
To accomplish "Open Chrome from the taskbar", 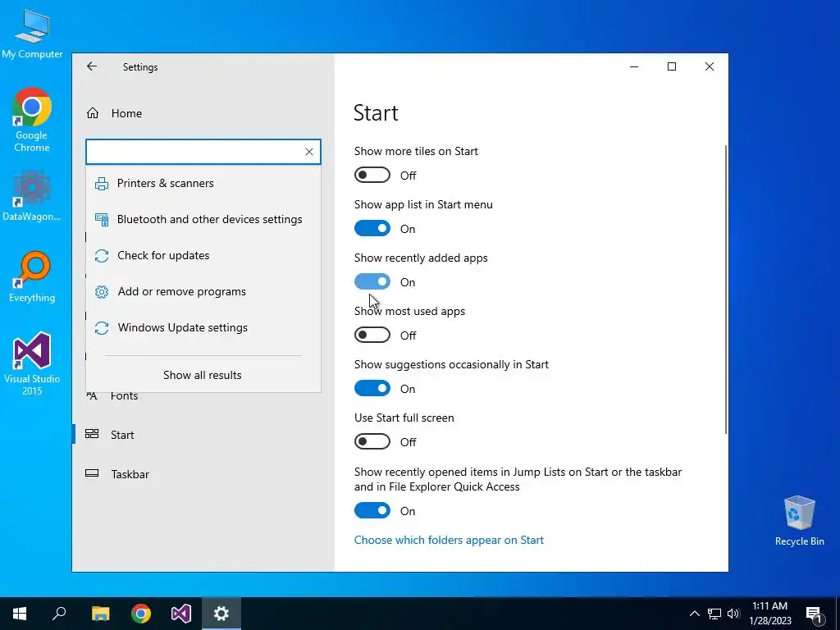I will (x=141, y=614).
